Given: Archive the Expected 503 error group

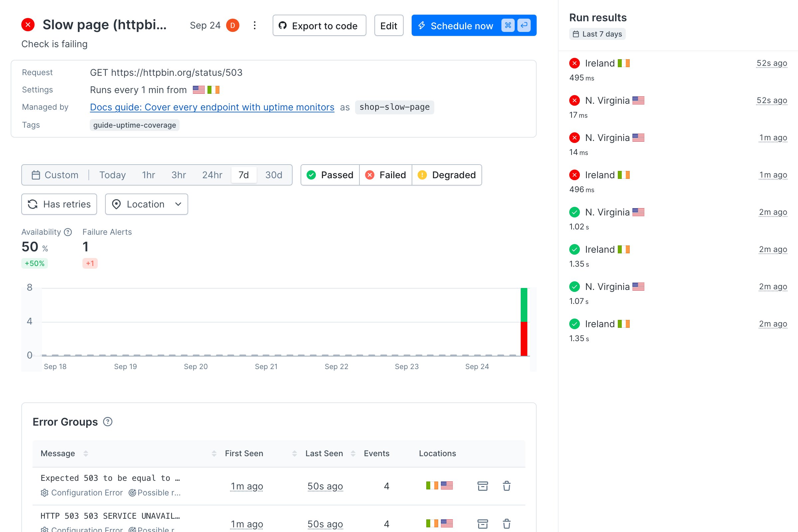Looking at the screenshot, I should click(x=482, y=486).
